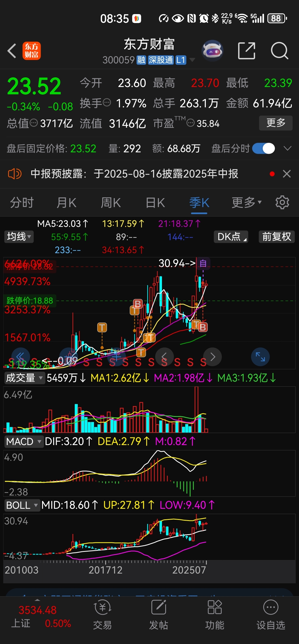Image resolution: width=299 pixels, height=644 pixels.
Task: Tap the 金额 61.94亿 value
Action: 272,103
